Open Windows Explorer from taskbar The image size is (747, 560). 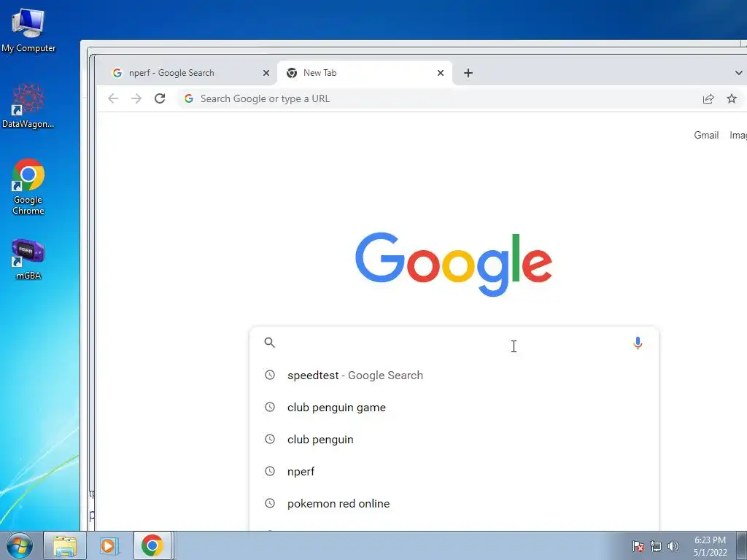(65, 545)
